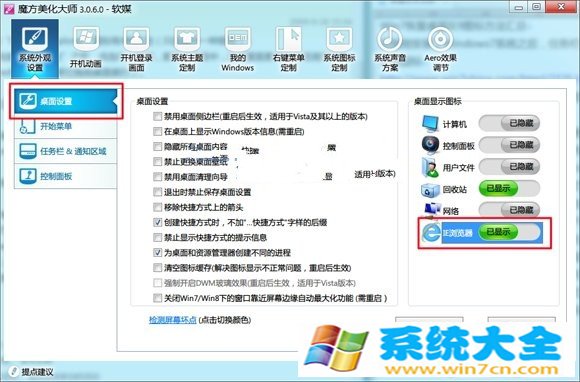Open the 系统主题定制 section

click(x=187, y=48)
